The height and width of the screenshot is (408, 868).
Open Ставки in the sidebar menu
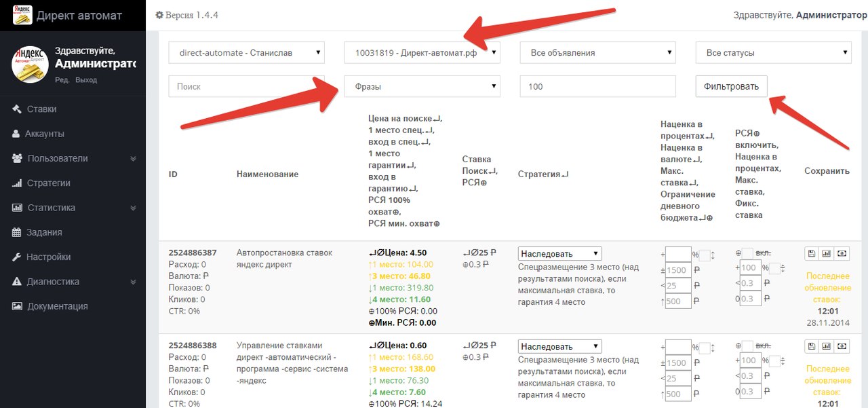click(x=41, y=109)
